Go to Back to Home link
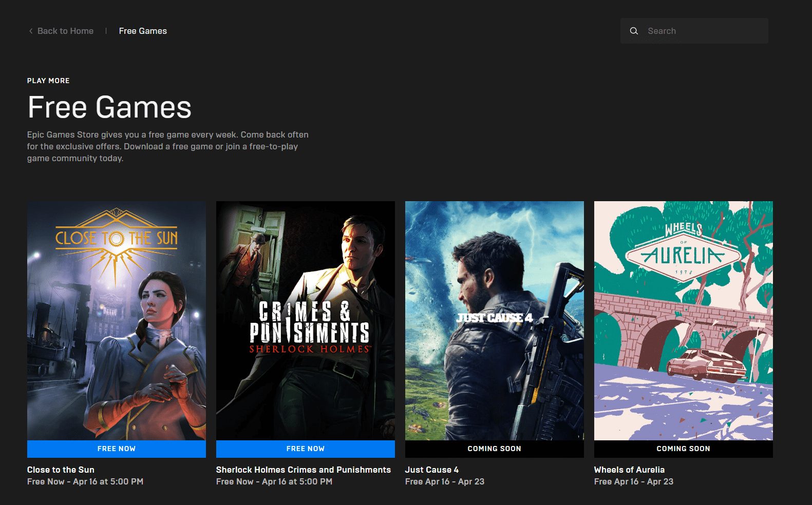Viewport: 812px width, 505px height. [x=65, y=31]
